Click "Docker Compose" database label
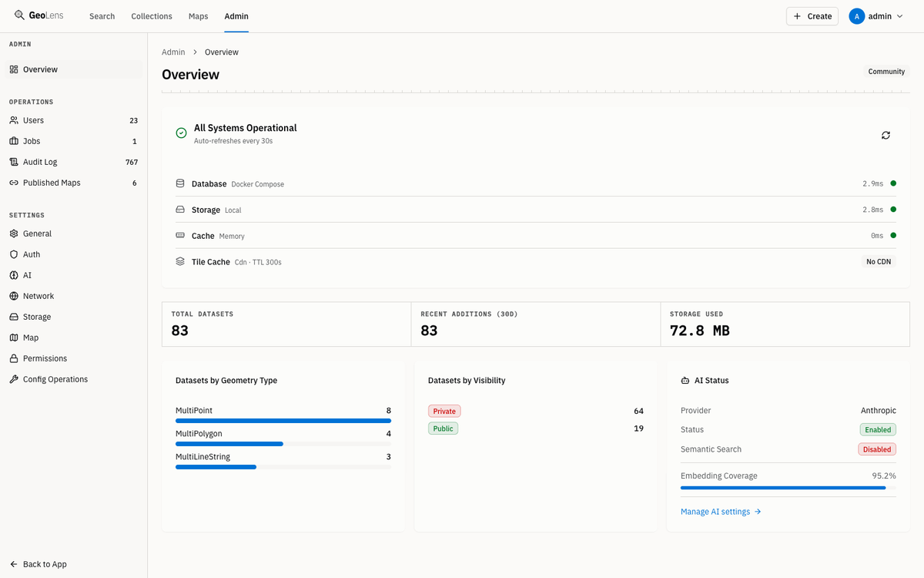Image resolution: width=924 pixels, height=578 pixels. click(x=258, y=184)
